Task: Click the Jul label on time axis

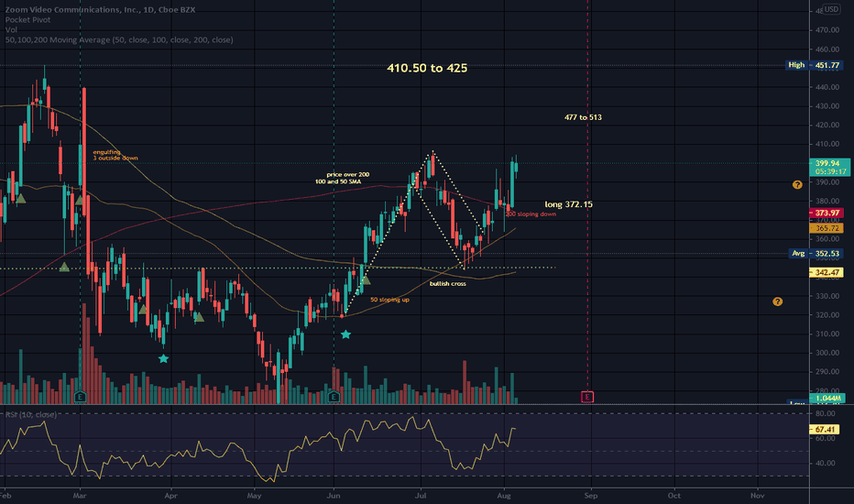Action: 420,496
